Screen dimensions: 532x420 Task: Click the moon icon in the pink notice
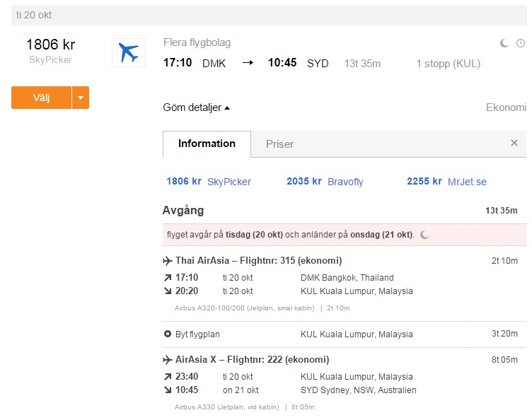(424, 235)
